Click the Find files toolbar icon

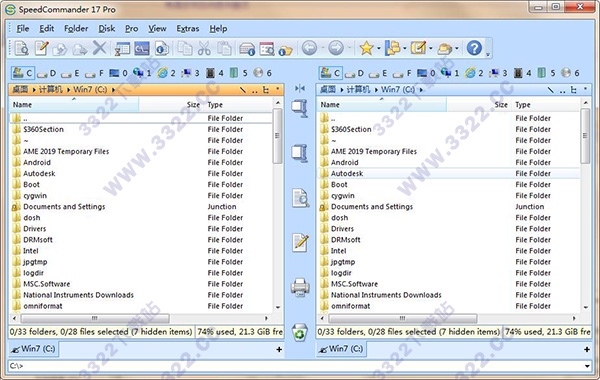pos(267,49)
